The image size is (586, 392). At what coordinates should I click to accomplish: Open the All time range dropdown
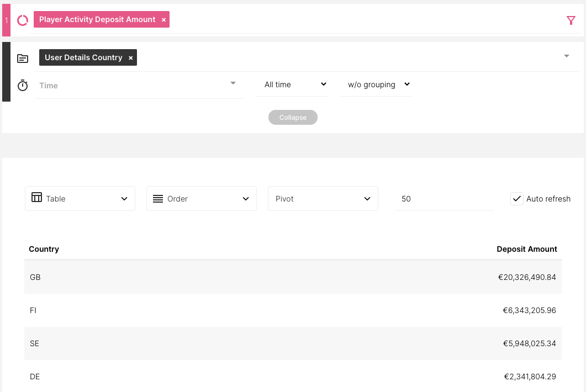292,84
